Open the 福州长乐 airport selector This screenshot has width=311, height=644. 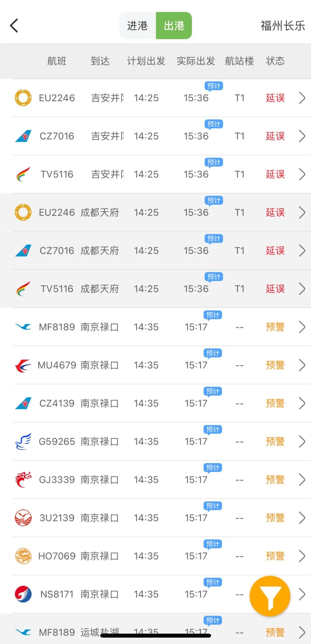282,26
